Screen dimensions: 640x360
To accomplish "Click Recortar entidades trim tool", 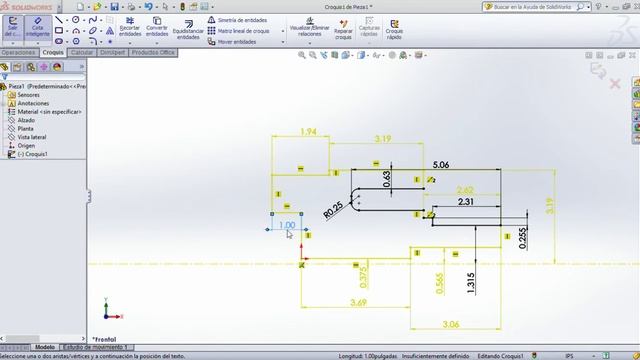I will [x=130, y=27].
